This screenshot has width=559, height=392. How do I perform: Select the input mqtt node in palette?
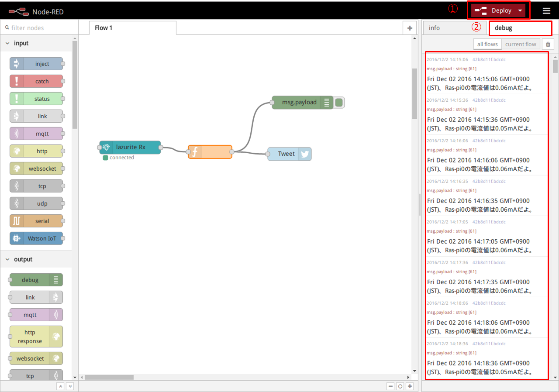coord(36,134)
